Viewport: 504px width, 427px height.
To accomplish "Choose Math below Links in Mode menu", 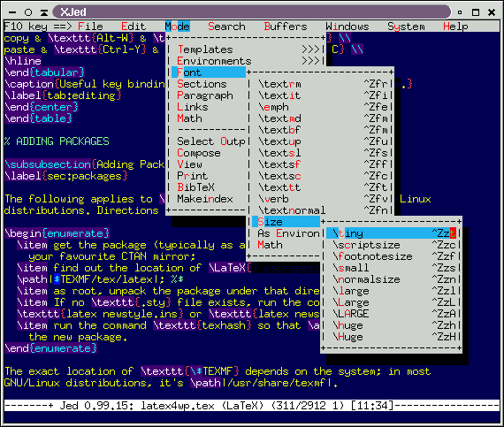I will (x=209, y=118).
